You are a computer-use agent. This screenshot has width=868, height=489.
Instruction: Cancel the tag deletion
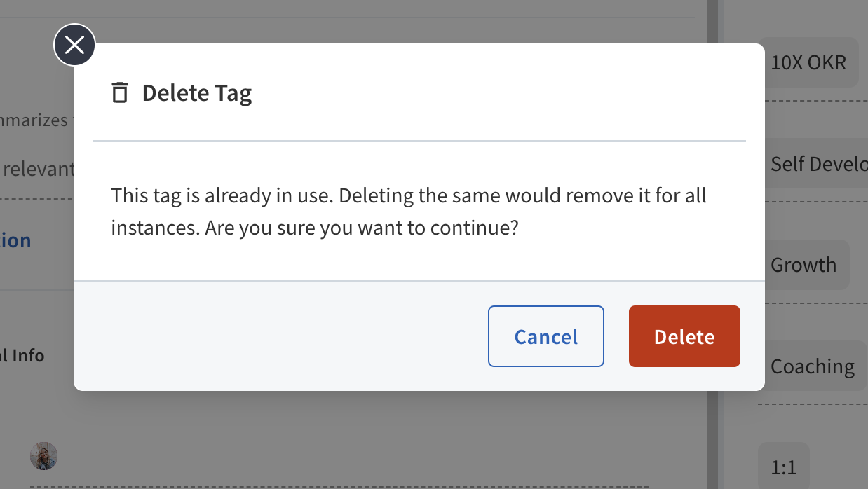click(545, 336)
